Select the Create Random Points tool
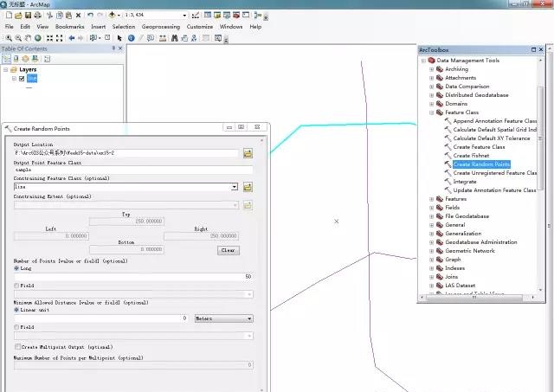 [x=481, y=164]
